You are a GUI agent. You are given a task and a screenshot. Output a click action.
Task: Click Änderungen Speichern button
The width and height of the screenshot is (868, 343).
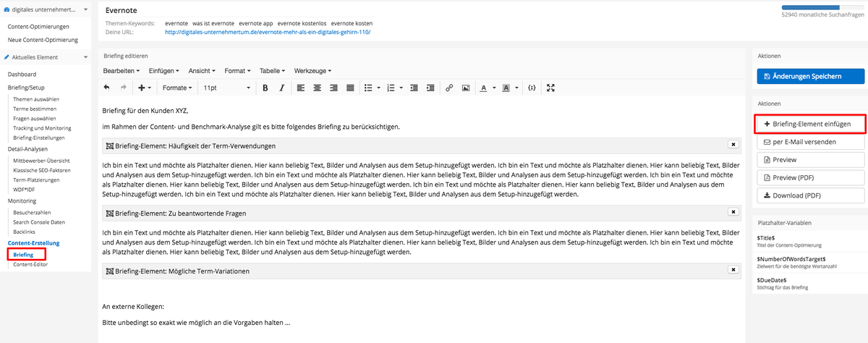[x=810, y=76]
